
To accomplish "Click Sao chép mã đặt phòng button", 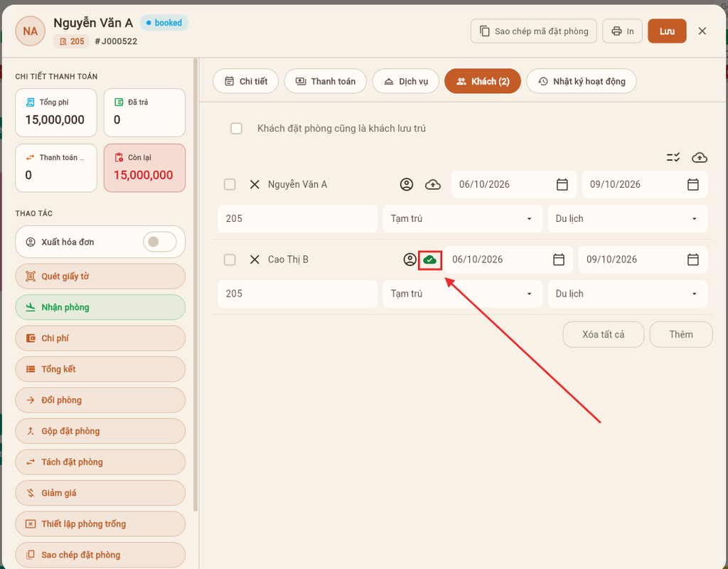I will [x=533, y=31].
